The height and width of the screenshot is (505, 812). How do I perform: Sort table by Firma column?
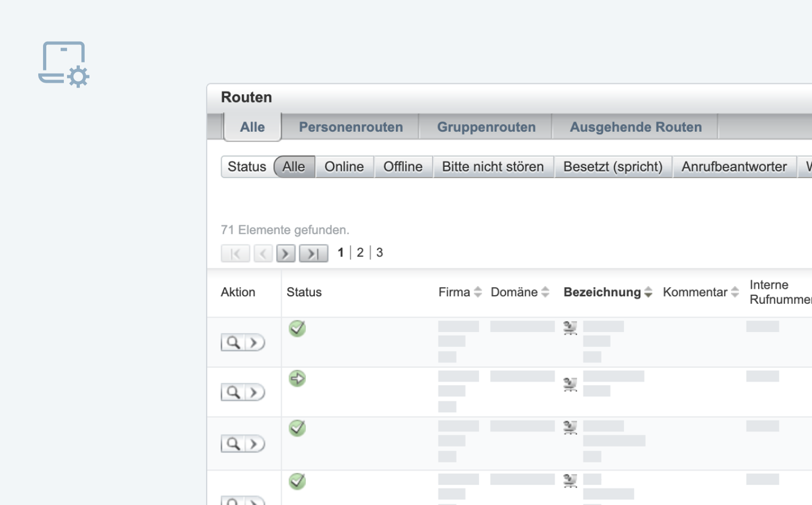[478, 292]
